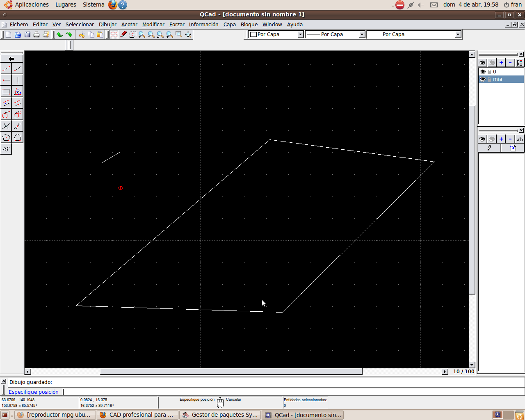Save the drawing with the floppy icon

tap(27, 34)
